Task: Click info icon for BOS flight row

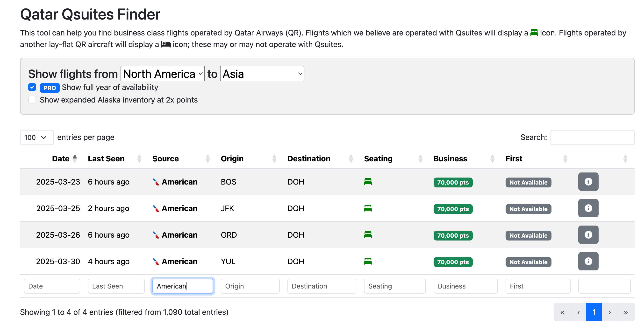Action: click(588, 182)
